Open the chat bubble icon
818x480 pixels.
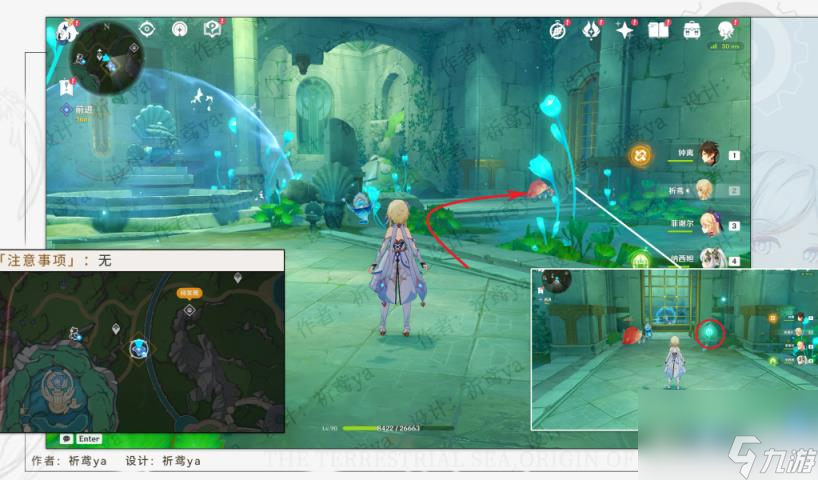66,439
